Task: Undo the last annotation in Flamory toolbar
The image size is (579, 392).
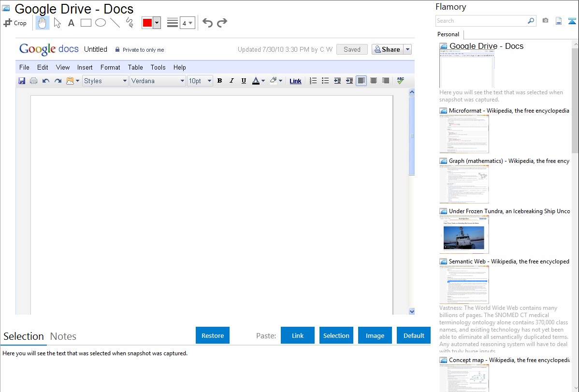Action: click(x=207, y=23)
